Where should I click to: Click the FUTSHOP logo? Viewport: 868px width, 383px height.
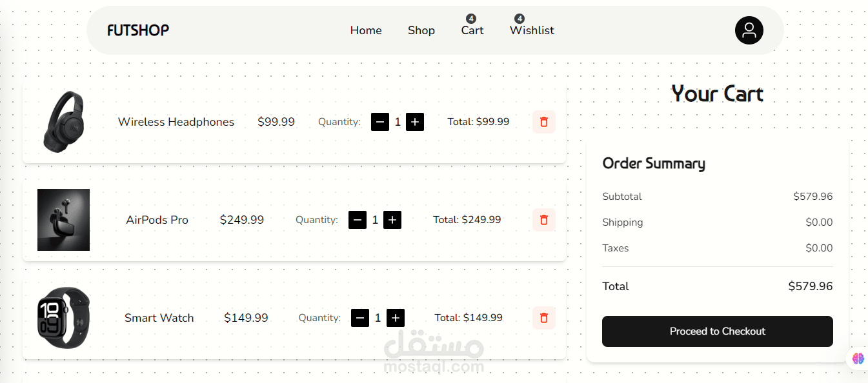tap(138, 30)
